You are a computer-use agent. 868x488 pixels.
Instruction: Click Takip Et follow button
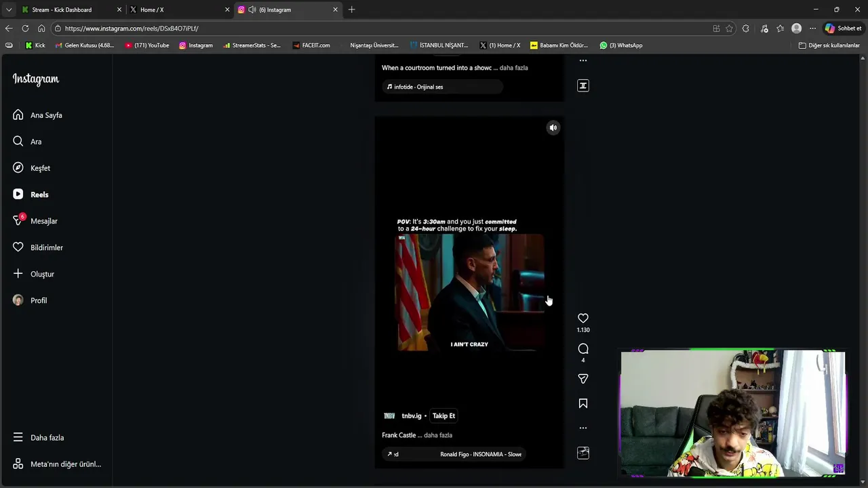click(x=443, y=415)
